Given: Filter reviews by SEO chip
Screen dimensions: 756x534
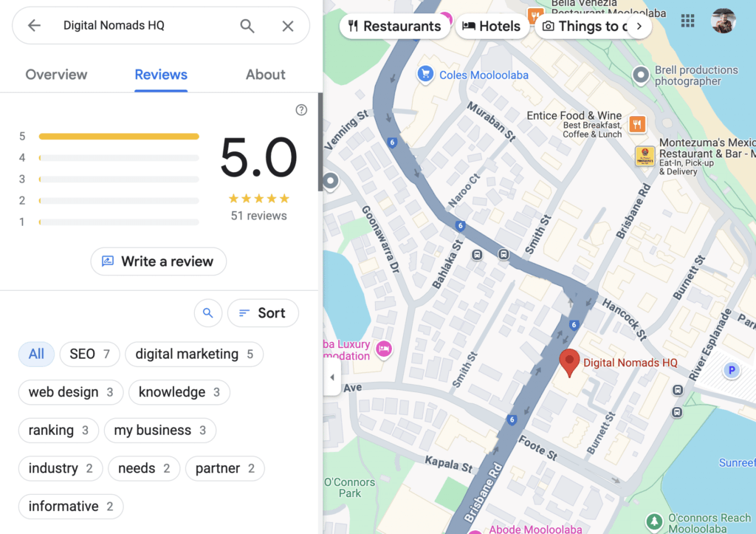Looking at the screenshot, I should coord(89,354).
